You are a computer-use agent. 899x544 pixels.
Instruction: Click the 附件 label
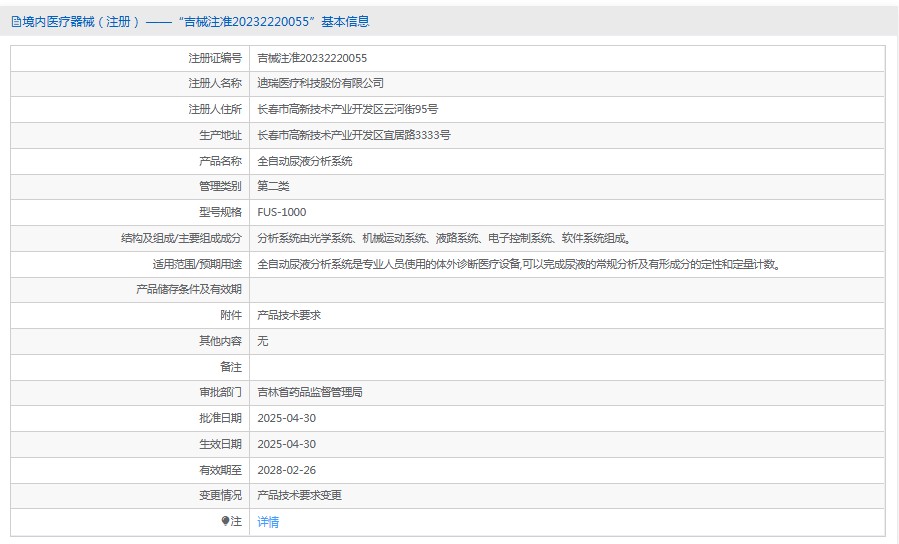tap(231, 315)
